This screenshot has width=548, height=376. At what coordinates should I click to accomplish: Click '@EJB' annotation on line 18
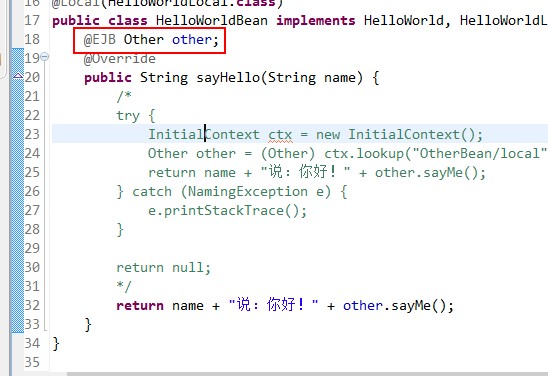[100, 39]
